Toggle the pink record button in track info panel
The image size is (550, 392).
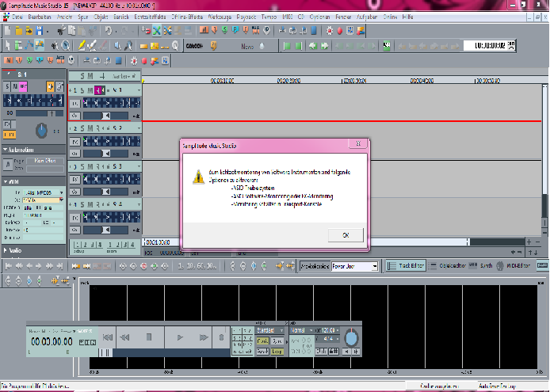pos(23,86)
